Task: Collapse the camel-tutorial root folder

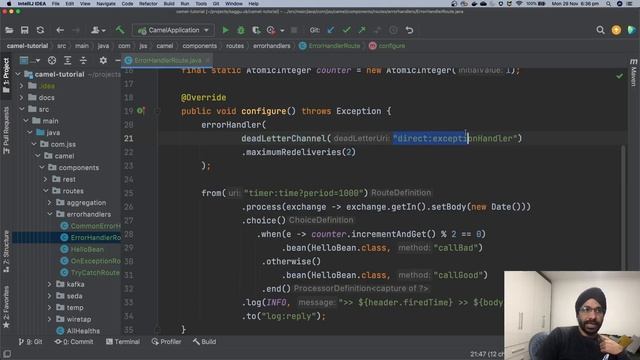Action: 18,74
